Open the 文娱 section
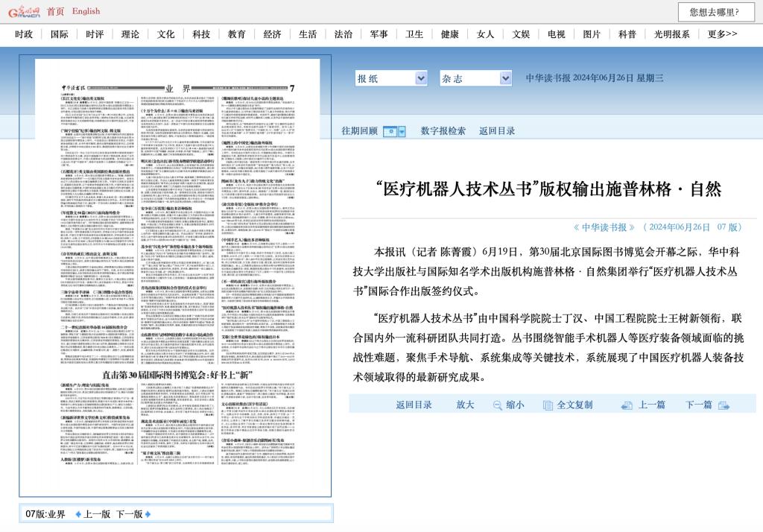Image resolution: width=763 pixels, height=532 pixels. [x=521, y=34]
